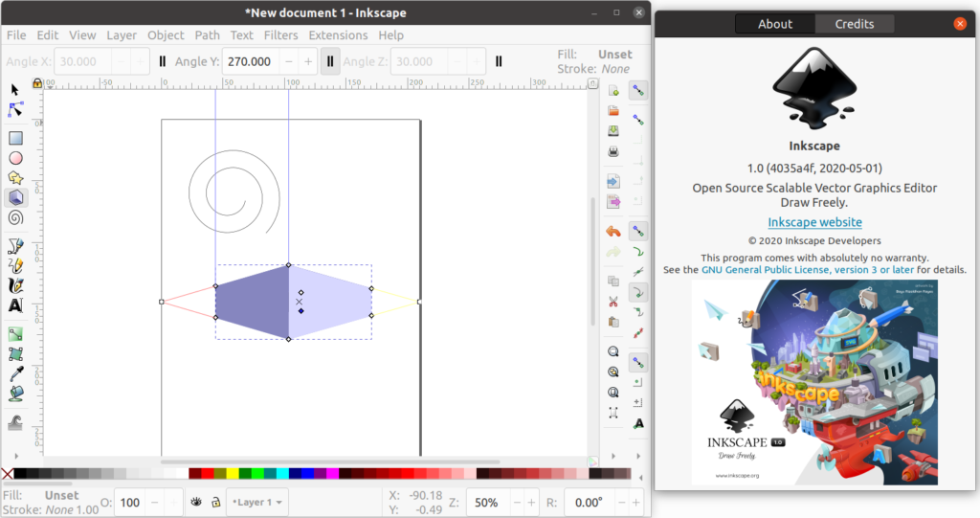This screenshot has height=518, width=980.
Task: Open the Inkscape website link
Action: pos(814,222)
